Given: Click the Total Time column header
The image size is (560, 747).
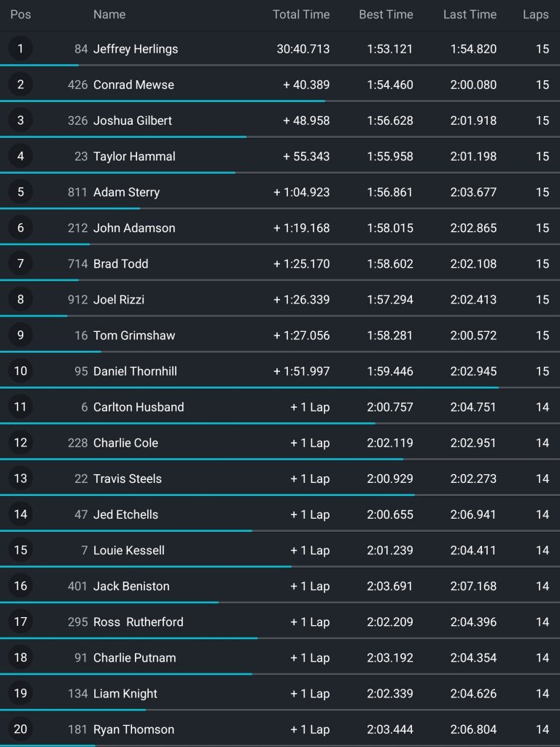Looking at the screenshot, I should (301, 15).
